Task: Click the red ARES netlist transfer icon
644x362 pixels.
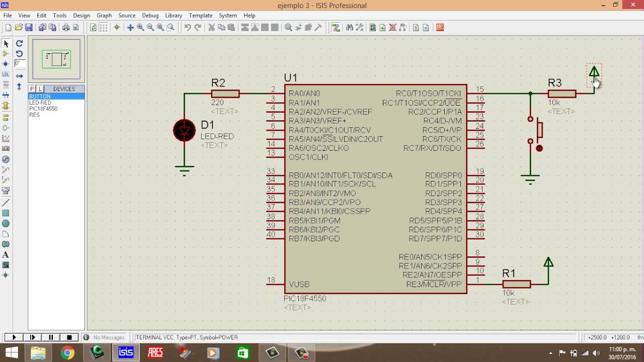Action: coord(440,28)
